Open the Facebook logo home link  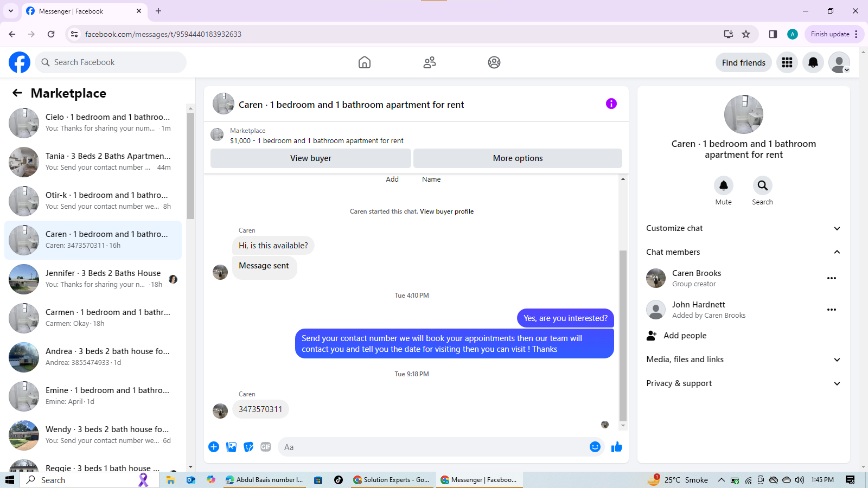pyautogui.click(x=20, y=62)
